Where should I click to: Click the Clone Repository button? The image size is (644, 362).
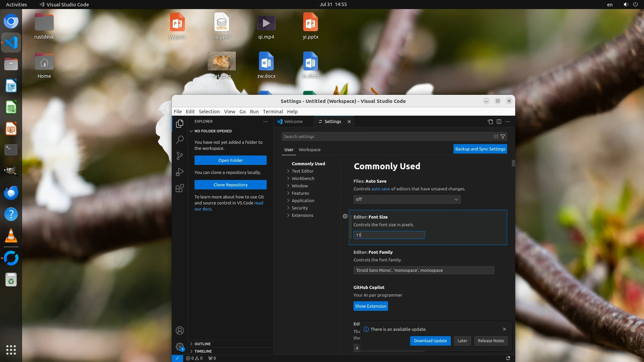pyautogui.click(x=230, y=185)
